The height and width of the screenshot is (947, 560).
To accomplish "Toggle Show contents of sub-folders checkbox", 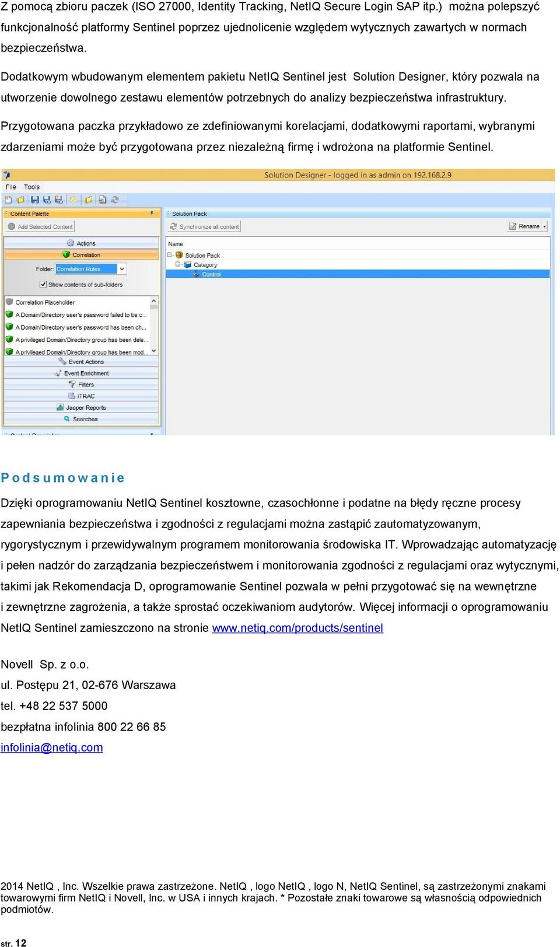I will click(x=43, y=285).
